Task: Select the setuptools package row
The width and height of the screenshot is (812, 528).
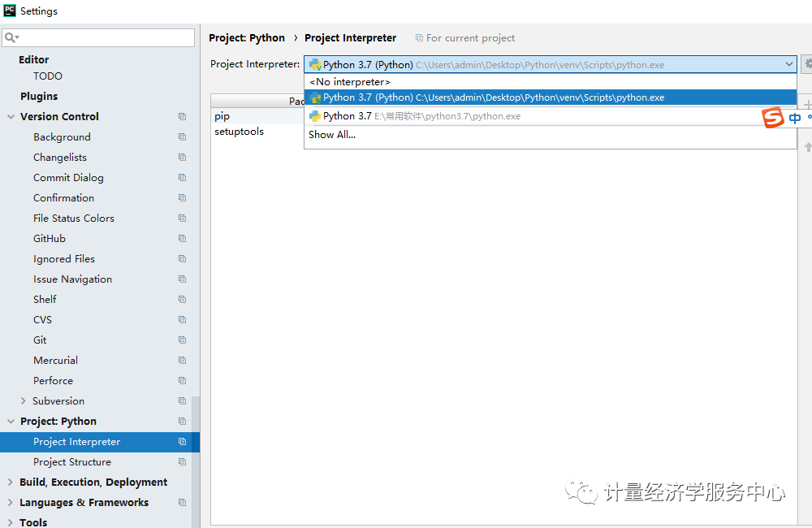Action: point(257,132)
